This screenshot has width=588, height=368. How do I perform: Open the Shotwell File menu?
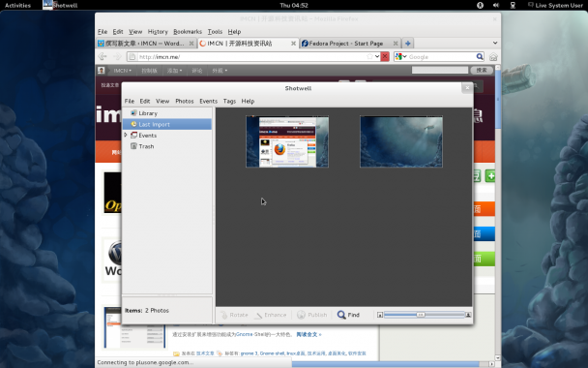(x=130, y=101)
